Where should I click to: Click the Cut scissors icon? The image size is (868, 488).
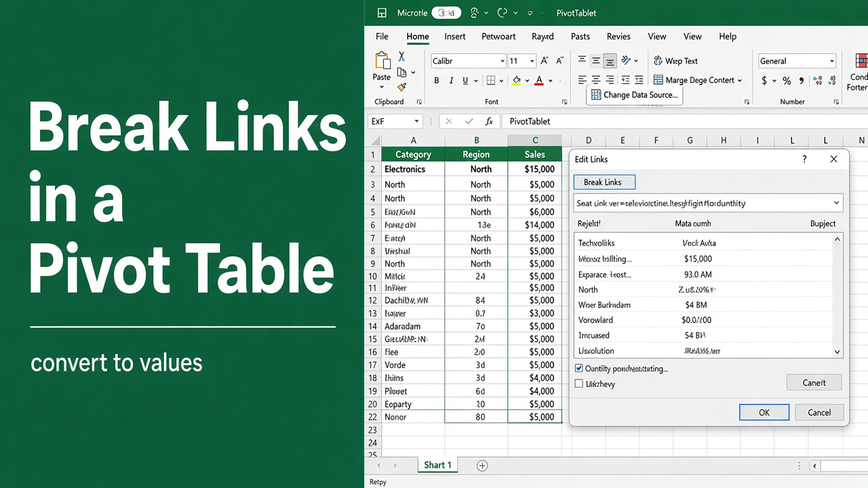(401, 56)
